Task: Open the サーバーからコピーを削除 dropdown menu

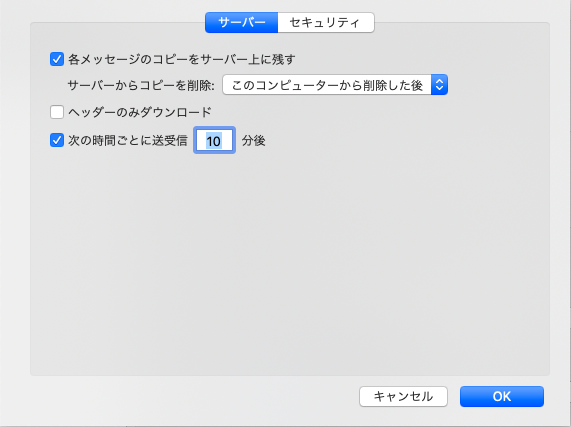Action: (x=335, y=85)
